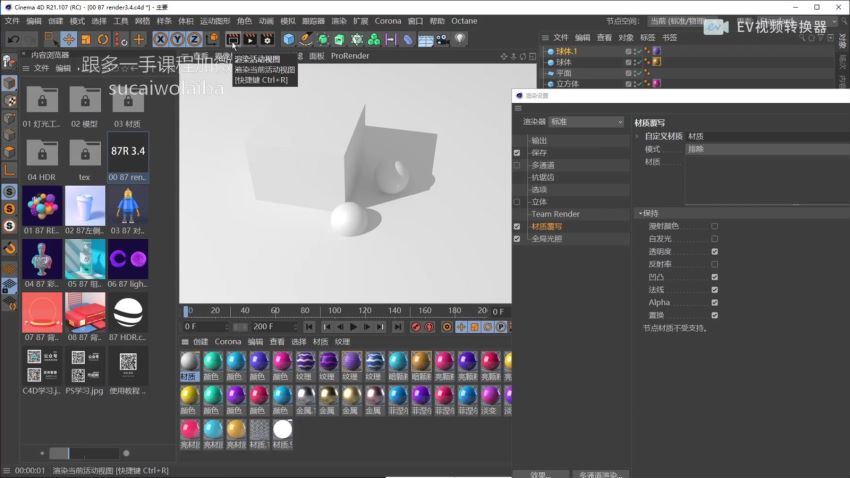This screenshot has width=850, height=478.
Task: Collapse the 保持 section
Action: point(640,214)
